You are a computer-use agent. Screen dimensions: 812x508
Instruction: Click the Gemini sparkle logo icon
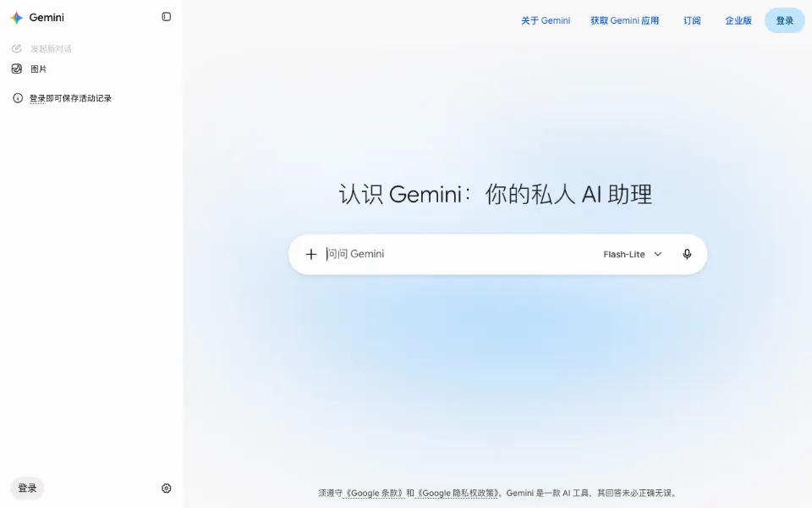(17, 18)
